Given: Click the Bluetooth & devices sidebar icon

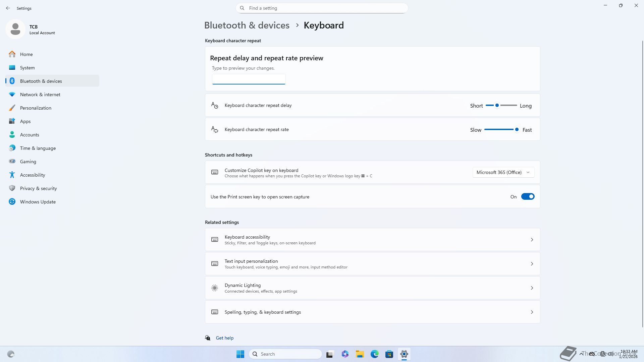Looking at the screenshot, I should tap(12, 81).
